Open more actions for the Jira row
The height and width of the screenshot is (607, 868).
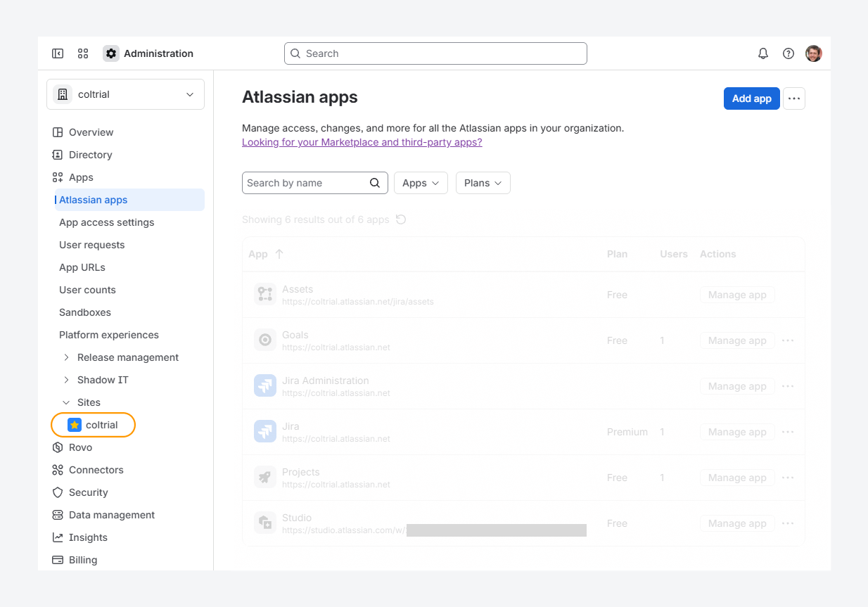tap(788, 432)
